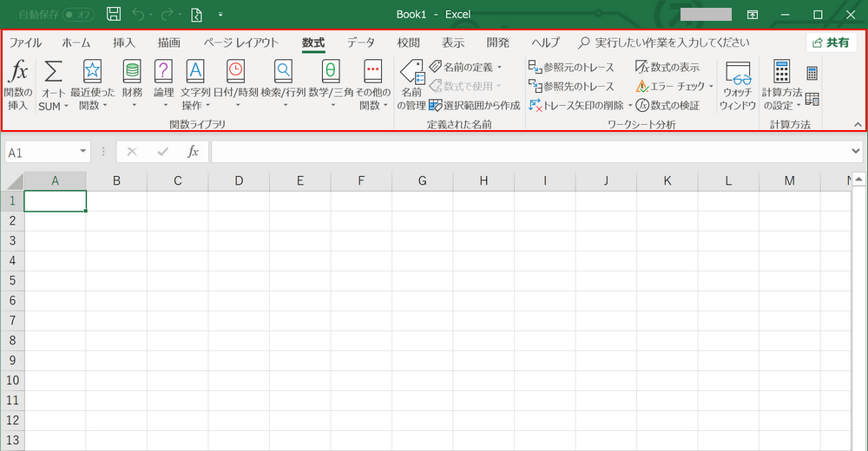Screen dimensions: 868x451
Task: Click the formula bar confirm checkmark icon
Action: coord(163,152)
